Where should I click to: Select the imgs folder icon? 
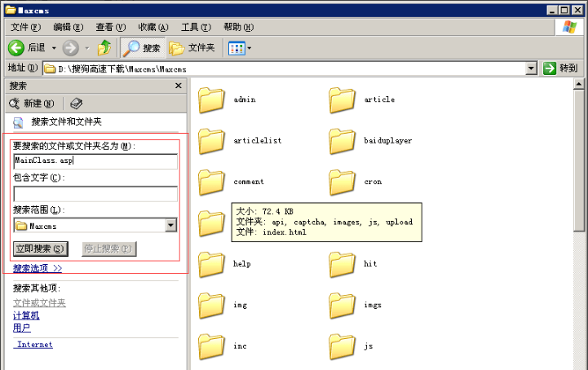(342, 305)
